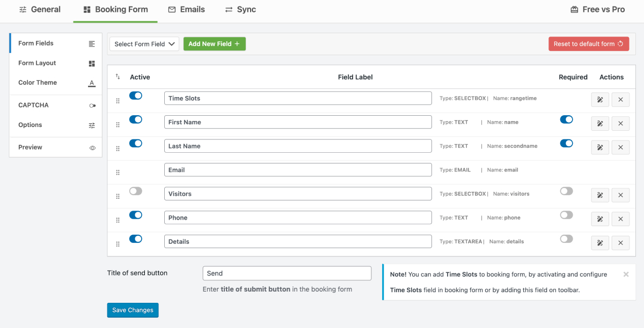Image resolution: width=644 pixels, height=328 pixels.
Task: Deactivate the Time Slots field toggle
Action: coord(136,95)
